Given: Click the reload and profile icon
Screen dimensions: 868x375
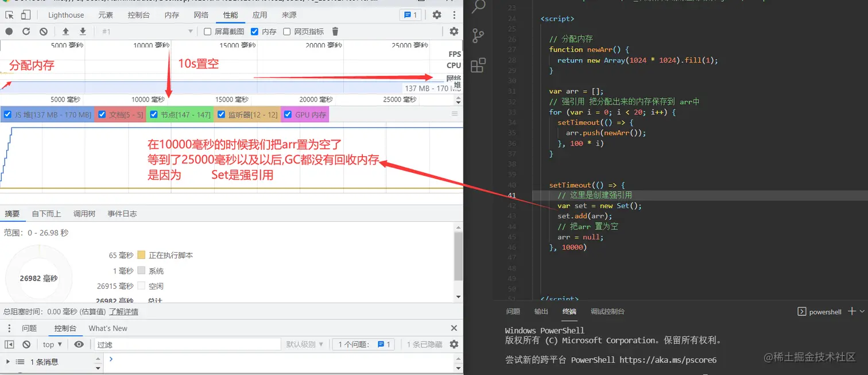Looking at the screenshot, I should coord(26,32).
